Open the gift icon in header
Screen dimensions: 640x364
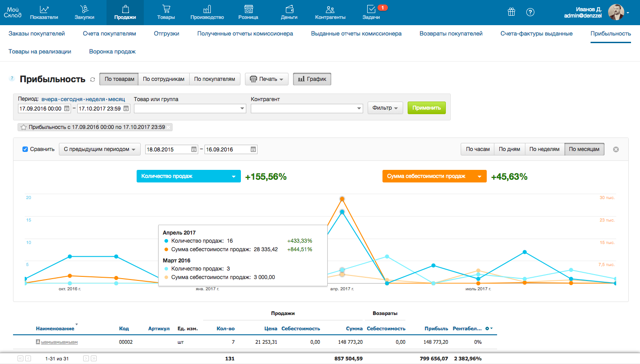[x=511, y=12]
